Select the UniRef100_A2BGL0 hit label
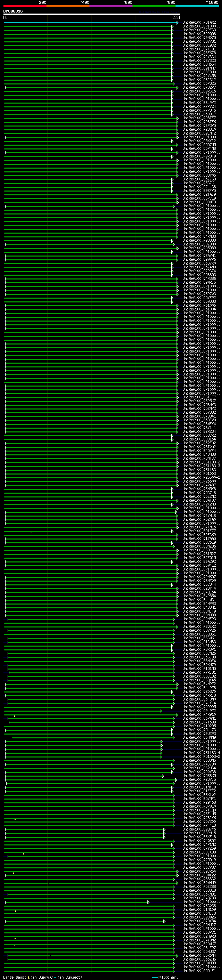222x980 pixels. (x=199, y=129)
